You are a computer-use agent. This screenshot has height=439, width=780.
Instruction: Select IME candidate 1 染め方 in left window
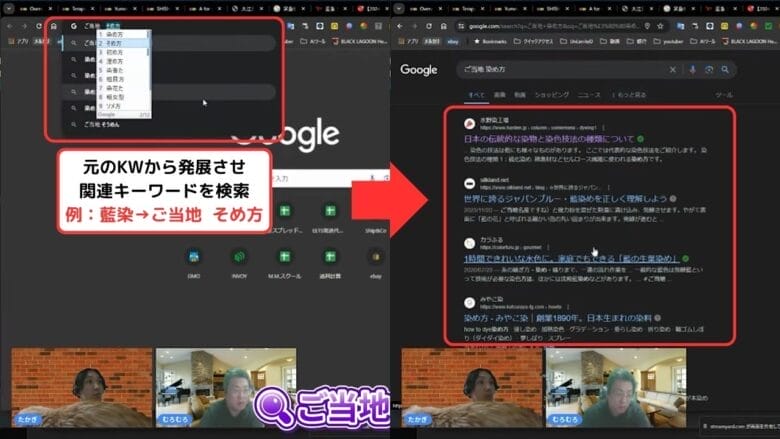coord(123,34)
